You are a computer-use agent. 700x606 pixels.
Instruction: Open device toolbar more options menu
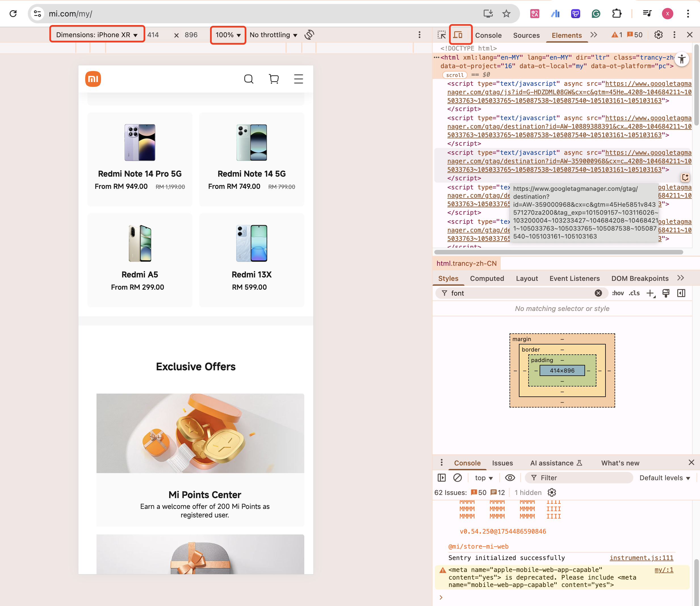[420, 34]
